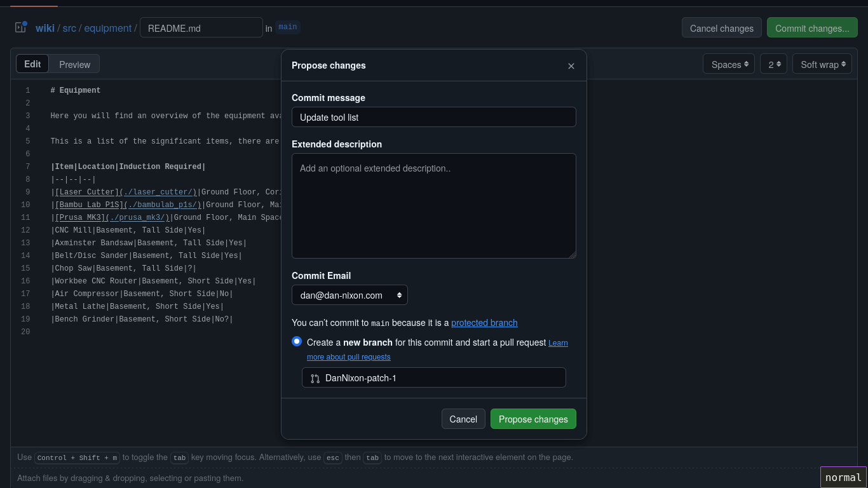Click the pull request icon in branch field

click(315, 378)
